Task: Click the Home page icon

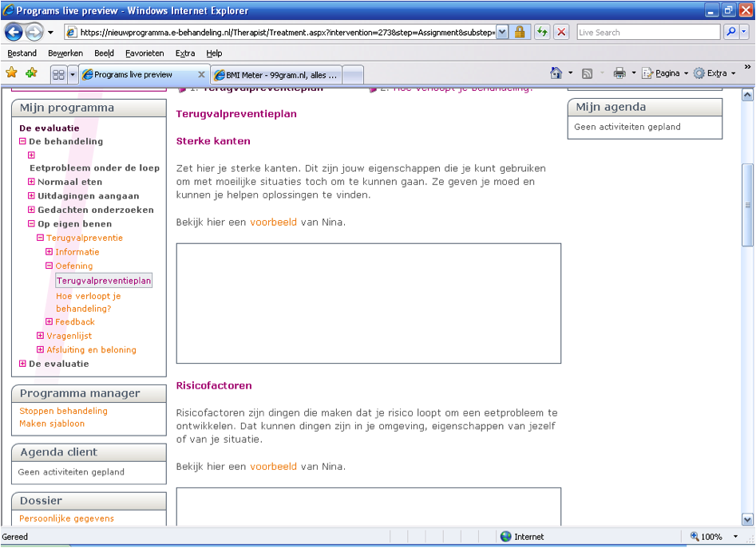Action: tap(556, 73)
